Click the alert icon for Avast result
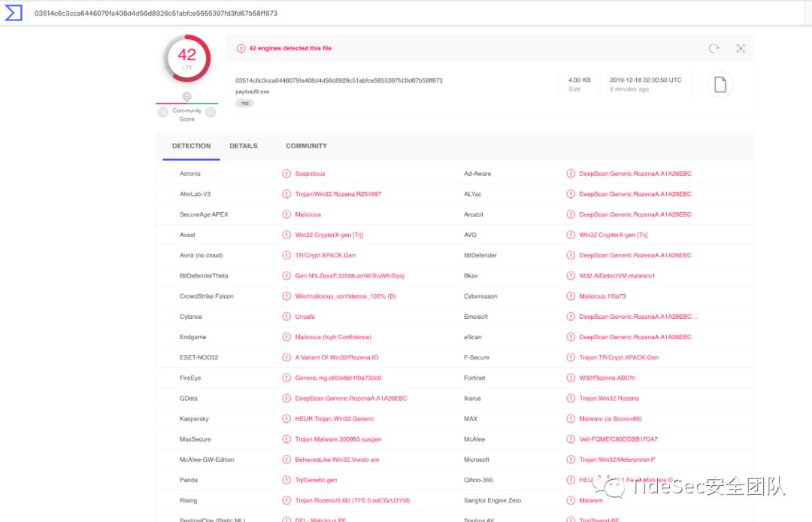Screen dimensions: 812x522 pyautogui.click(x=286, y=235)
